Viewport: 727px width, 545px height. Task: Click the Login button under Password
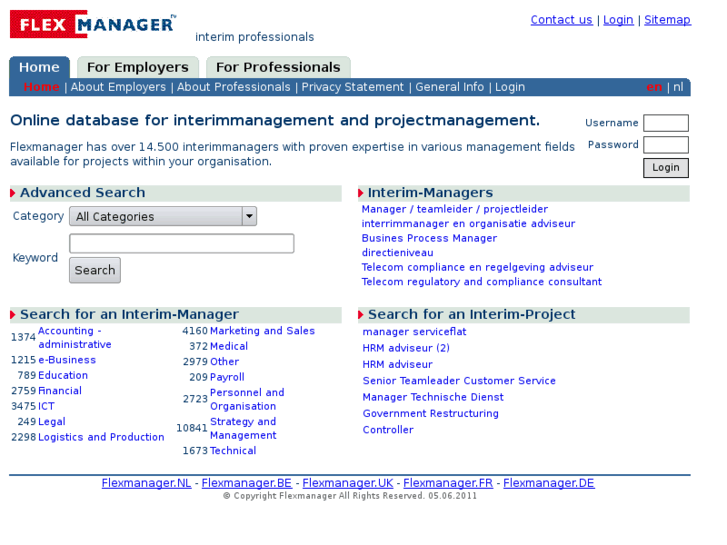pyautogui.click(x=666, y=168)
